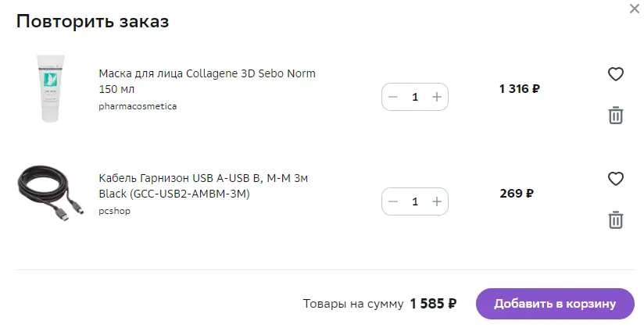The width and height of the screenshot is (644, 328).
Task: Increase quantity of the Гарнизон USB cable
Action: (x=437, y=201)
